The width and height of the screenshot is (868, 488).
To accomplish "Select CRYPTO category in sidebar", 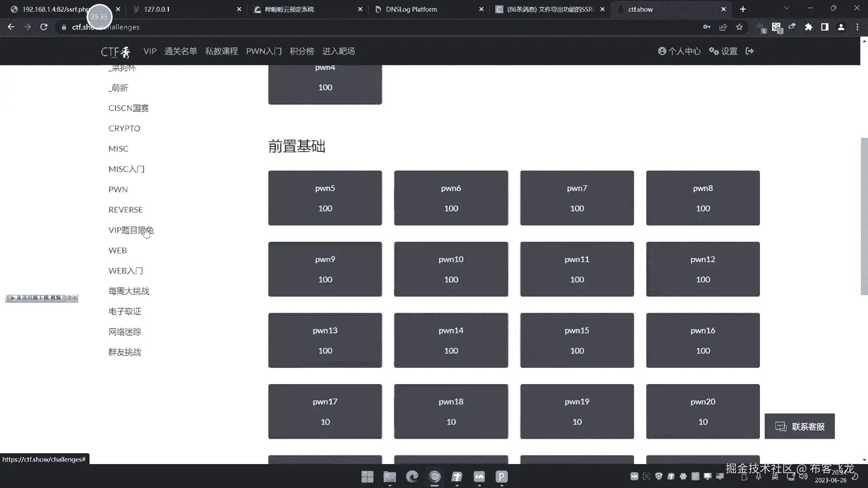I will [124, 128].
